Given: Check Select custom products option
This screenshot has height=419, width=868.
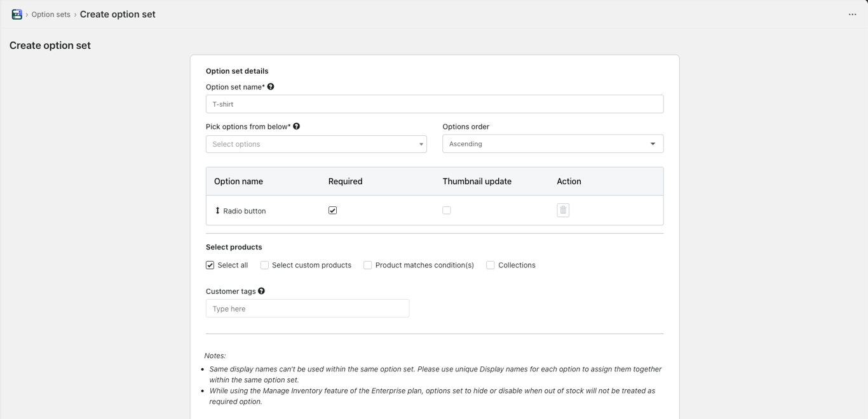Looking at the screenshot, I should 264,265.
